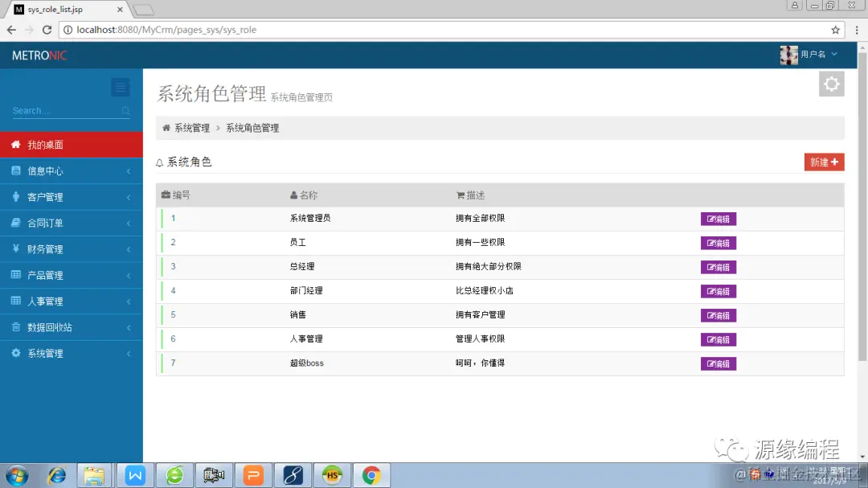Collapse the sidebar via hamburger icon
Image resolution: width=868 pixels, height=488 pixels.
120,87
